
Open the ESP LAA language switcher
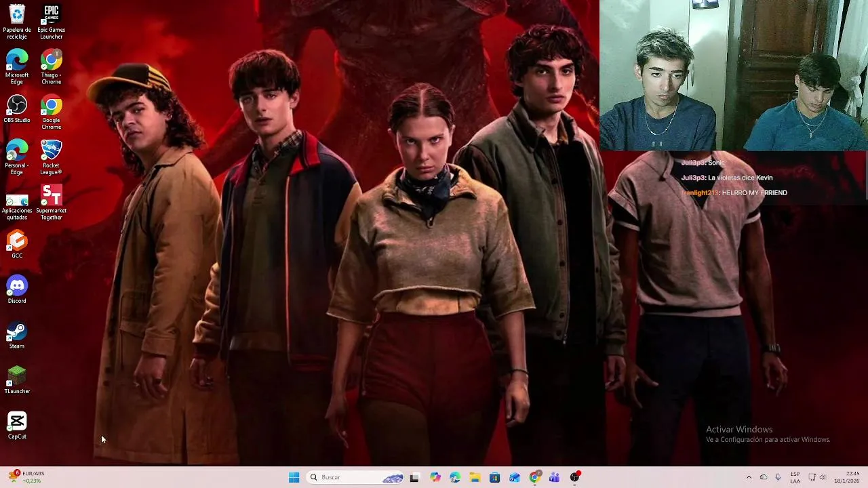click(x=795, y=477)
